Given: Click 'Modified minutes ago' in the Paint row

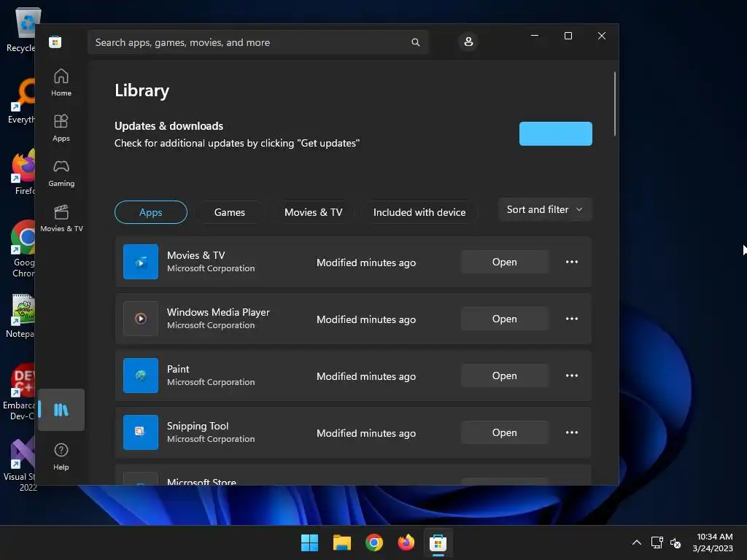Looking at the screenshot, I should pyautogui.click(x=366, y=376).
